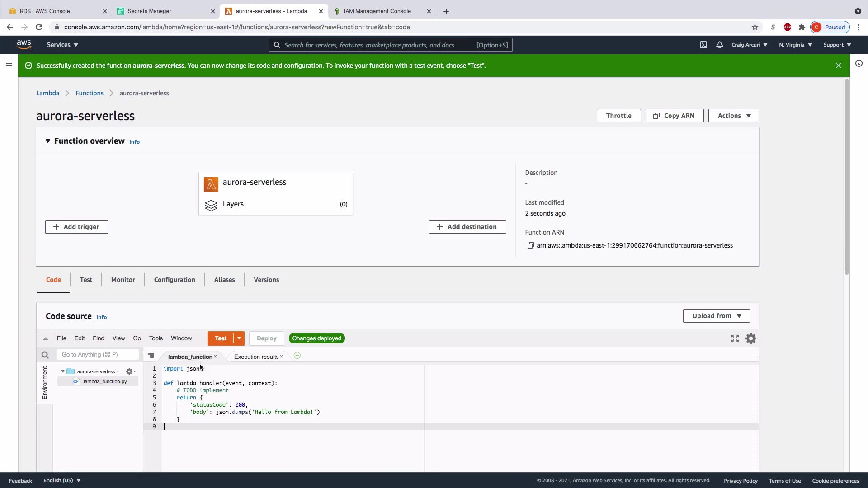
Task: Expand the Upload from dropdown
Action: (x=716, y=316)
